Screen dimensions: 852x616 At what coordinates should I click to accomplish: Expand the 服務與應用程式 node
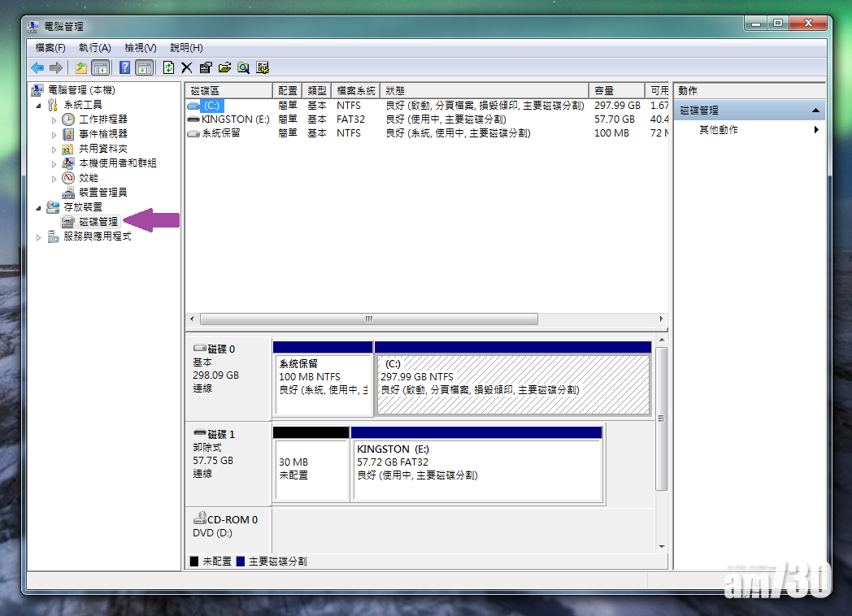point(37,236)
